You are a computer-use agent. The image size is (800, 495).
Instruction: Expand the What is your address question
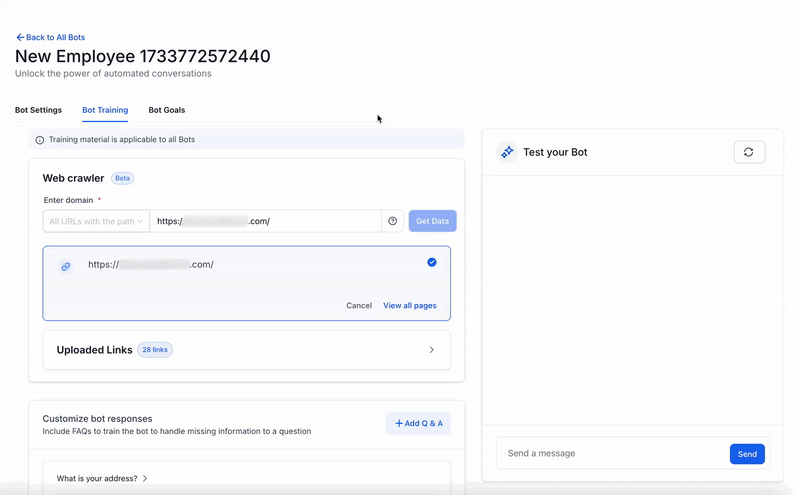pyautogui.click(x=102, y=478)
